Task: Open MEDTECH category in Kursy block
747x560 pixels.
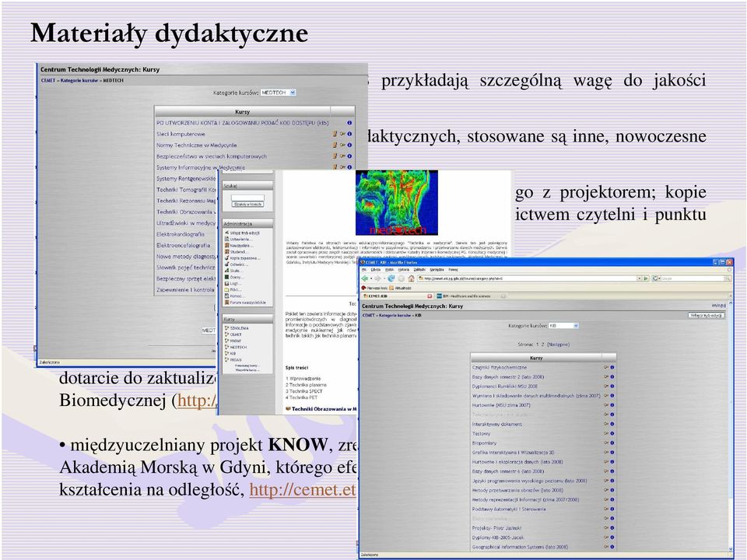Action: click(238, 347)
